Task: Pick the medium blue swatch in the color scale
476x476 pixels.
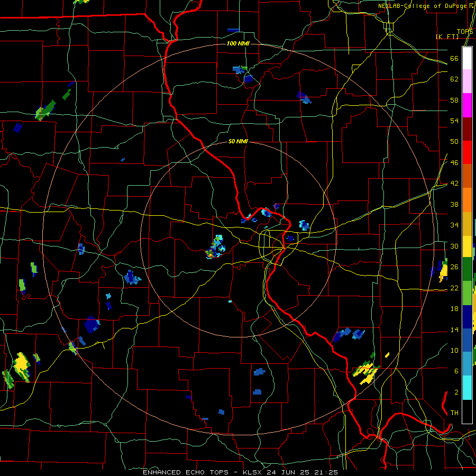Action: click(467, 340)
